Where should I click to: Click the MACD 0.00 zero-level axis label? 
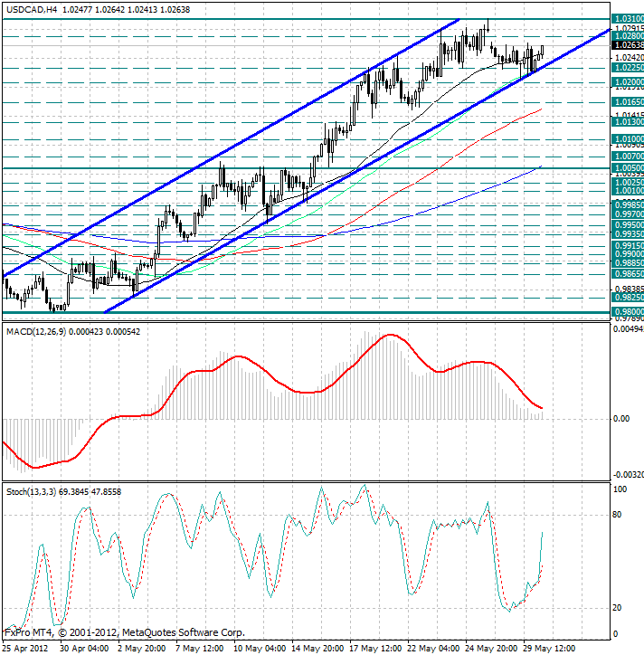coord(621,419)
